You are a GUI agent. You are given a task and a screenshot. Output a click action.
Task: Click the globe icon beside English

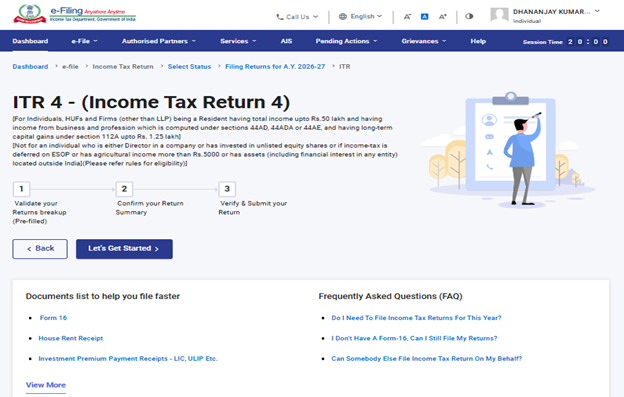pos(343,16)
